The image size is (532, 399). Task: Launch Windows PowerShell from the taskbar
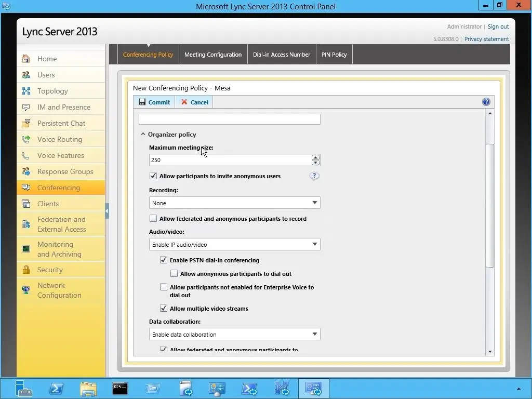tap(56, 389)
